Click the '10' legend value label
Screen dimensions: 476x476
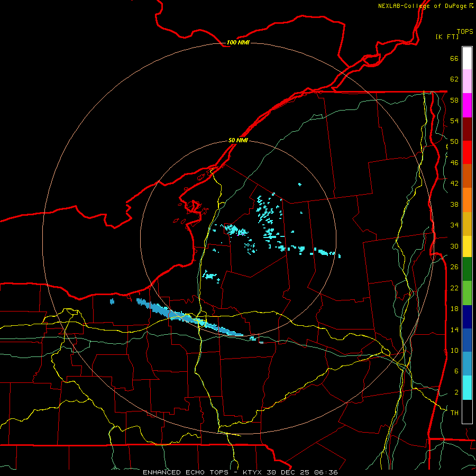tap(454, 350)
